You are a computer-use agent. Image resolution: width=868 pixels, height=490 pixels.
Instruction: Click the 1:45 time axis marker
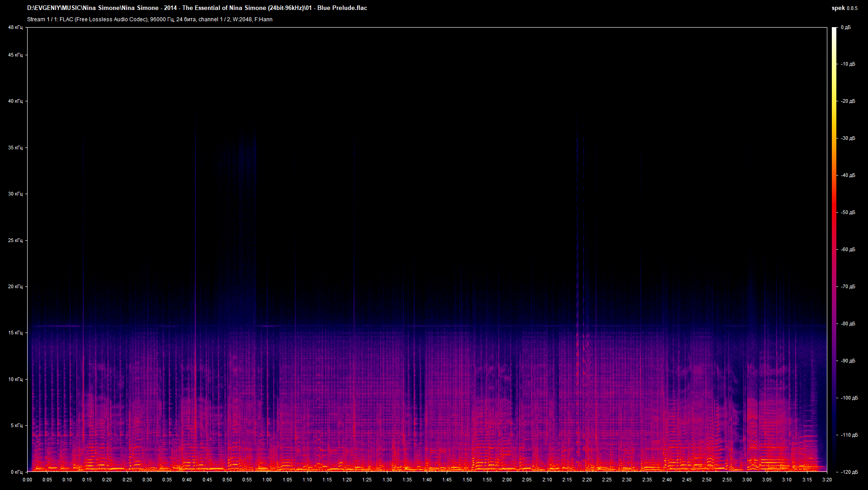pyautogui.click(x=447, y=480)
